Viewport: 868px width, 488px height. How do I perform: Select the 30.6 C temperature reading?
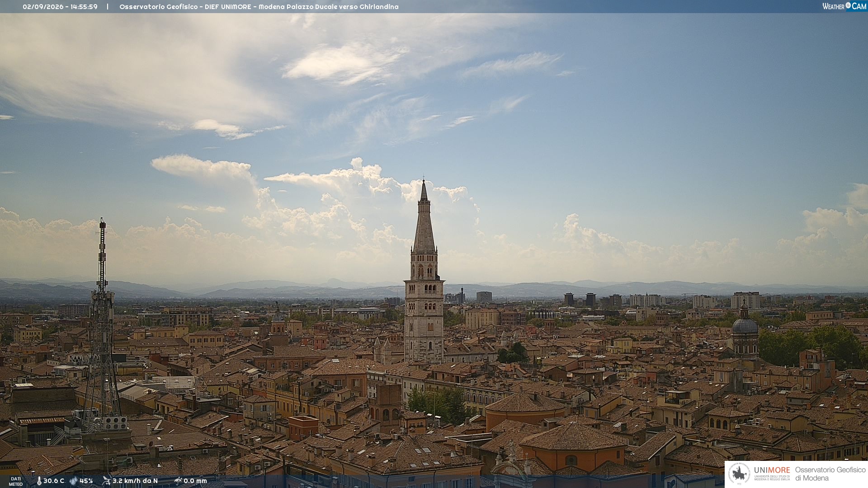click(54, 481)
